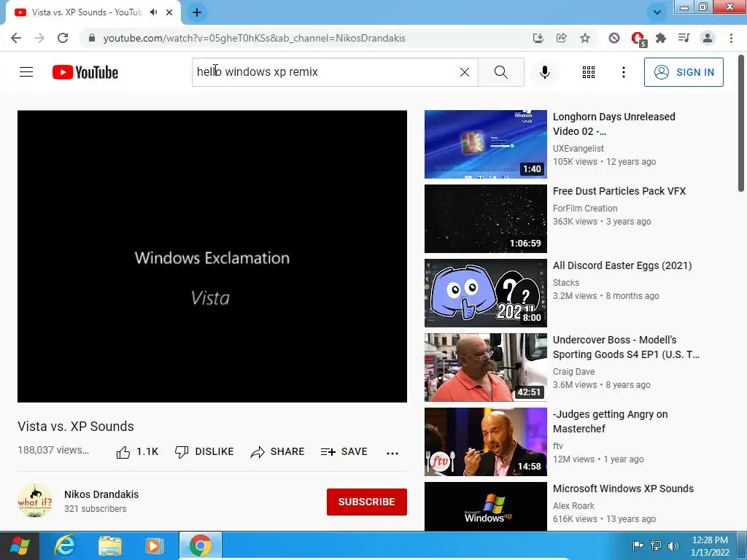This screenshot has width=747, height=560.
Task: Open the Nikos Drandakis channel avatar
Action: [x=35, y=500]
